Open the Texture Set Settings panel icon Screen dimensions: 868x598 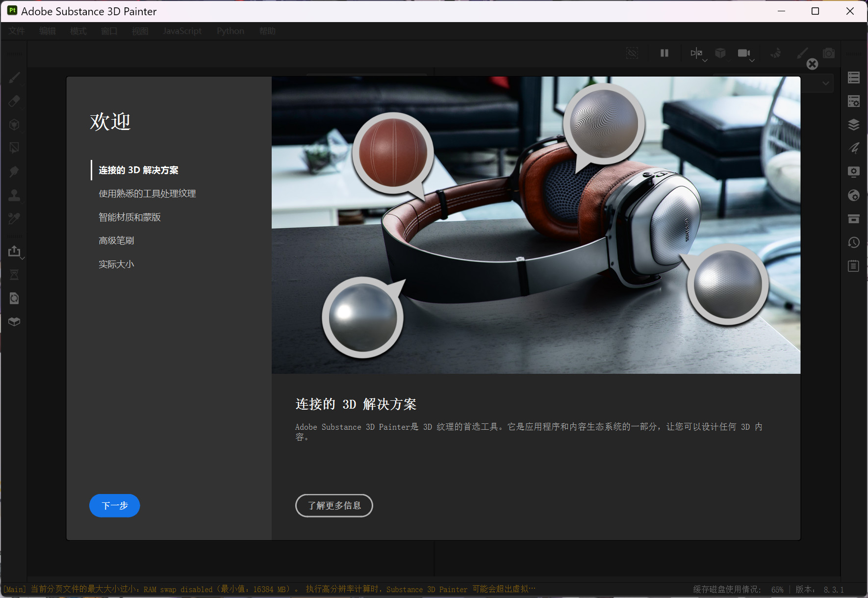854,101
